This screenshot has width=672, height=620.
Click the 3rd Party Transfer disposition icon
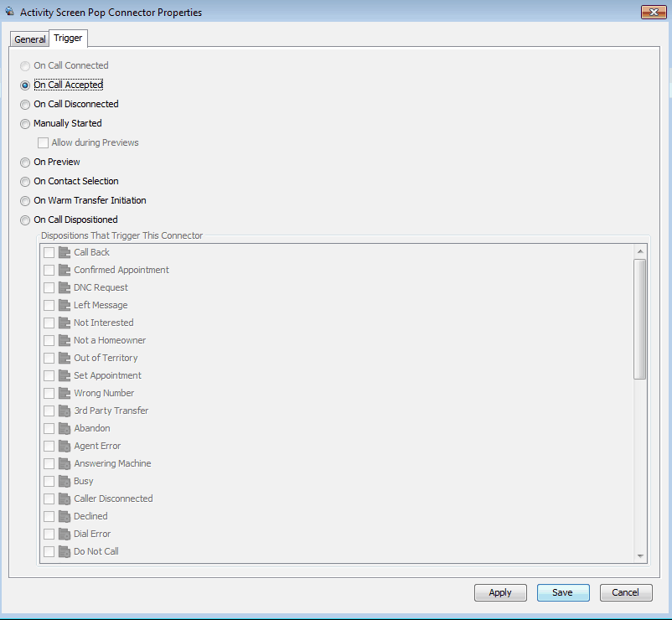(65, 411)
